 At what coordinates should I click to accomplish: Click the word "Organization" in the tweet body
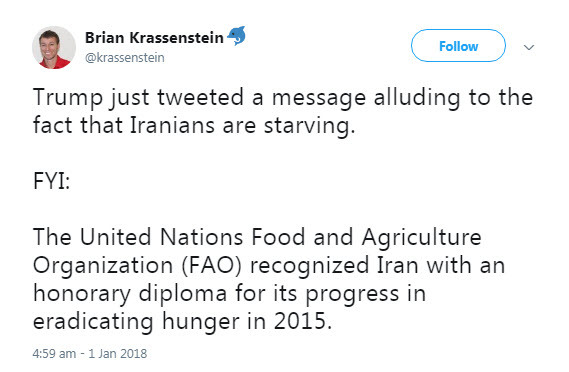click(x=103, y=266)
